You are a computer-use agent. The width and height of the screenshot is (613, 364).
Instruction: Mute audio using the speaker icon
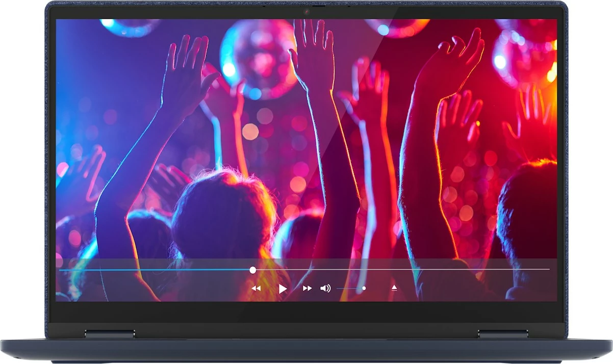tap(325, 289)
